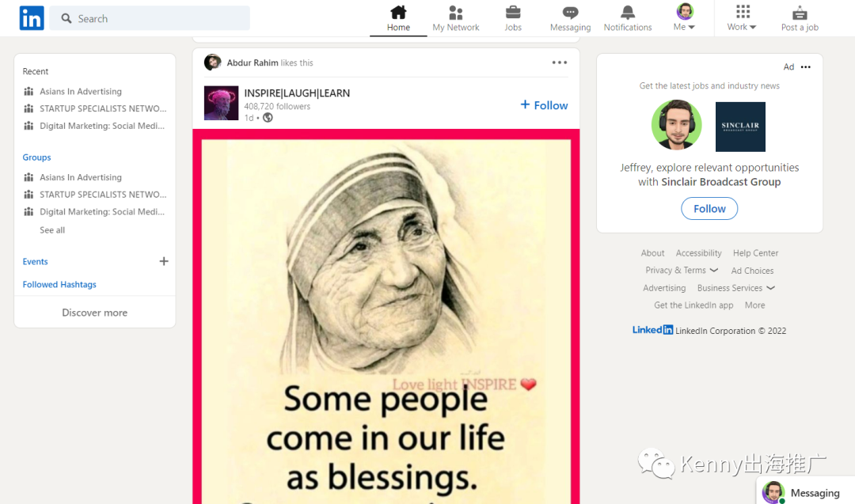855x504 pixels.
Task: Click the LinkedIn footer logo
Action: [652, 330]
